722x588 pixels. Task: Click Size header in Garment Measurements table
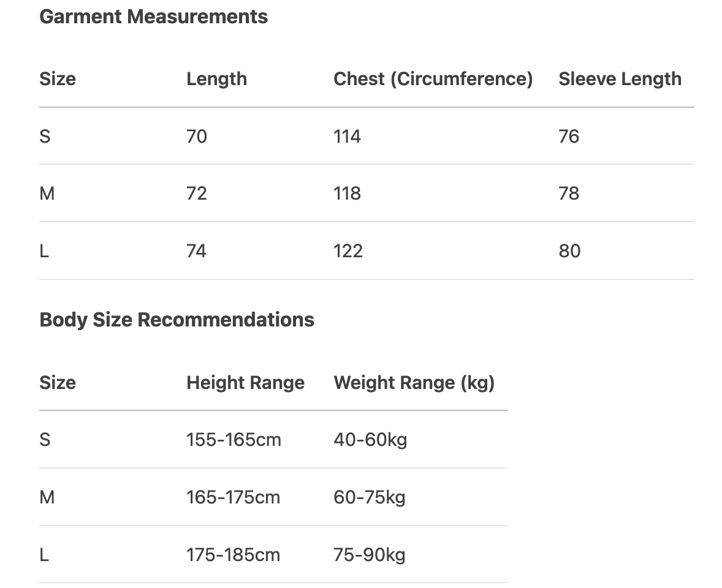pyautogui.click(x=58, y=79)
